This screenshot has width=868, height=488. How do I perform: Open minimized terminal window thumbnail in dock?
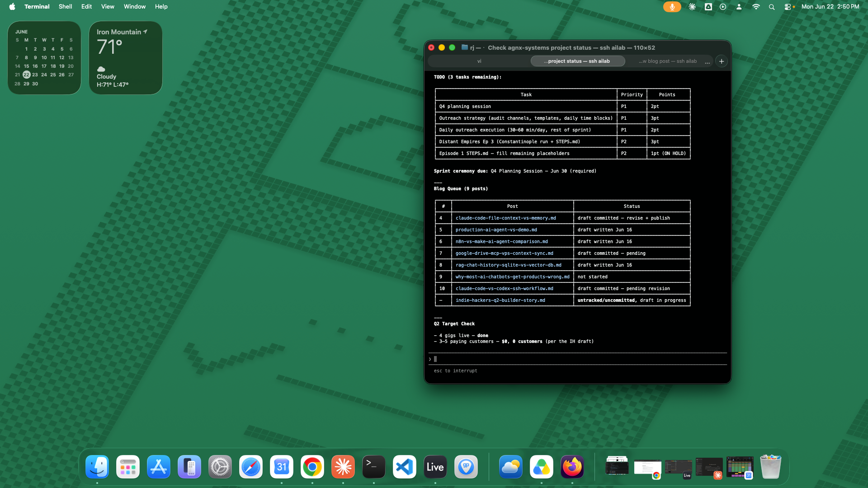617,467
